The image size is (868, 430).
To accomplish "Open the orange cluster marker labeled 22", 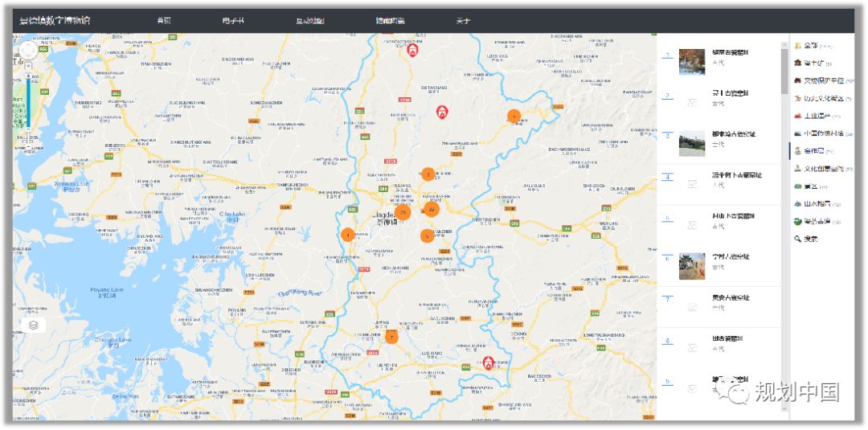I will tap(432, 209).
